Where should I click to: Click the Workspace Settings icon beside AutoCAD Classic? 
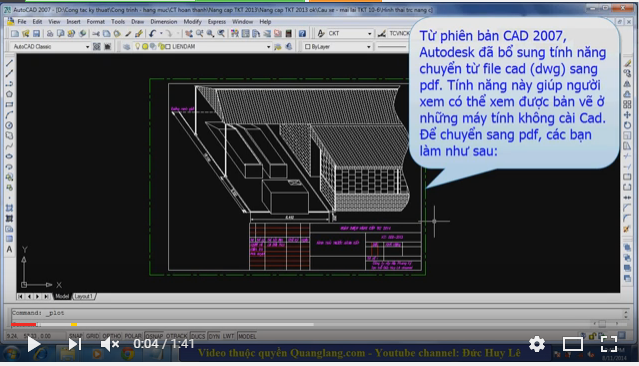coord(97,46)
